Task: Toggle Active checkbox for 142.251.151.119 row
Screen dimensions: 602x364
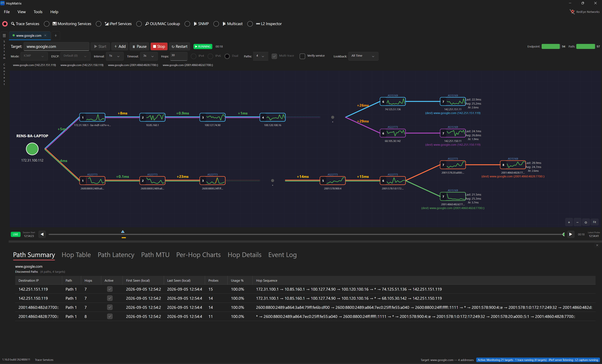Action: [110, 289]
